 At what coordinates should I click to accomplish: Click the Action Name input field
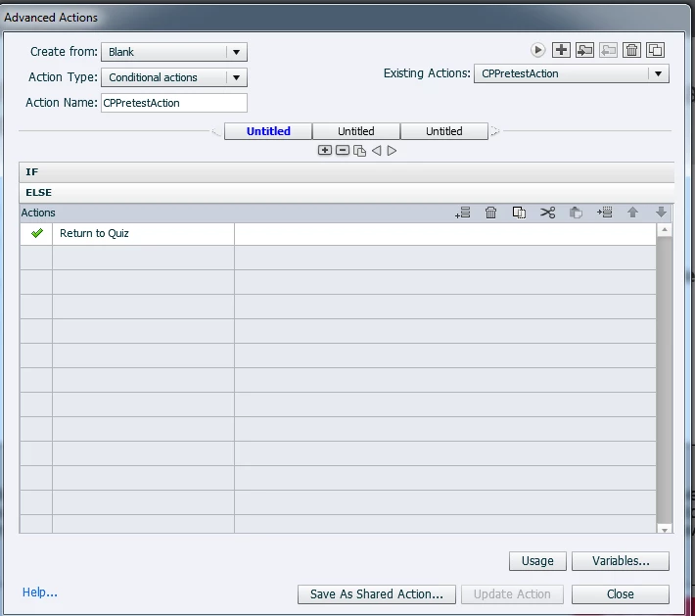(174, 103)
